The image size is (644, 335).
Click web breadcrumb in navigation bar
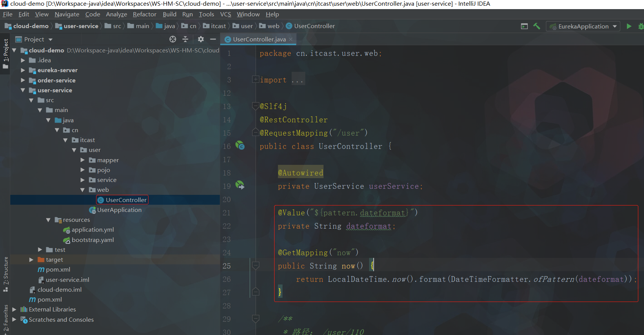269,26
